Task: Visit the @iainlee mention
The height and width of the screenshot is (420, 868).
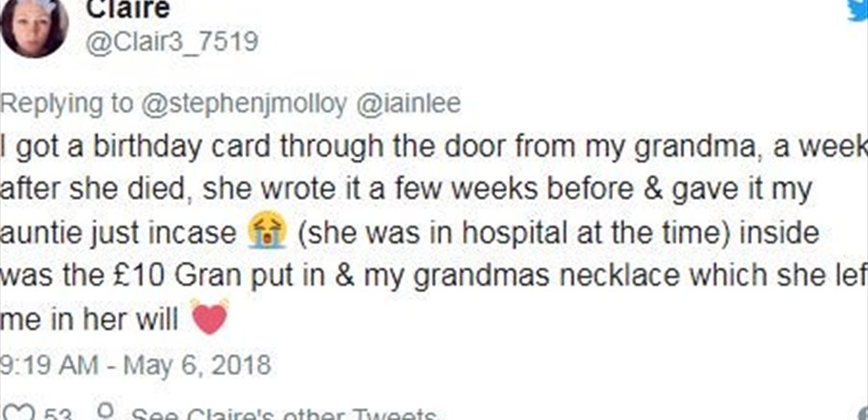Action: point(408,103)
